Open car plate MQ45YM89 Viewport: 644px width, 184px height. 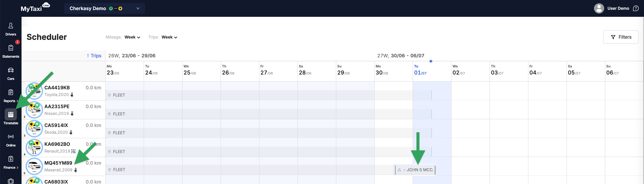58,163
